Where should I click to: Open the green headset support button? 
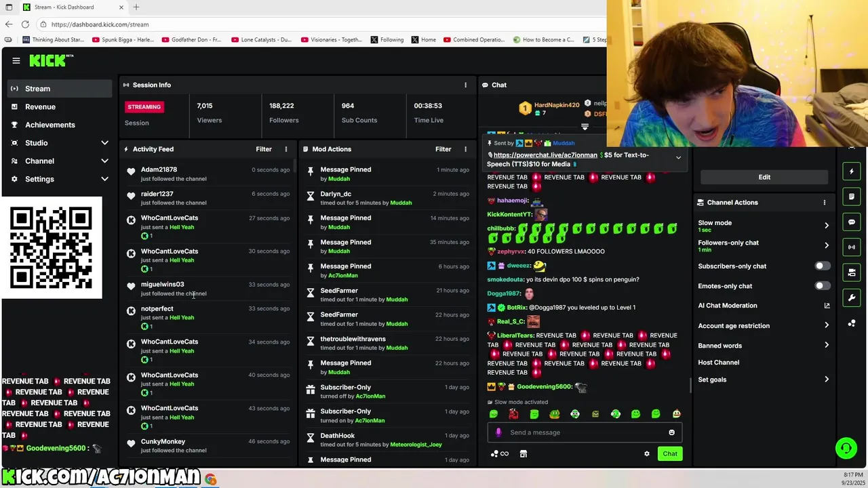846,447
